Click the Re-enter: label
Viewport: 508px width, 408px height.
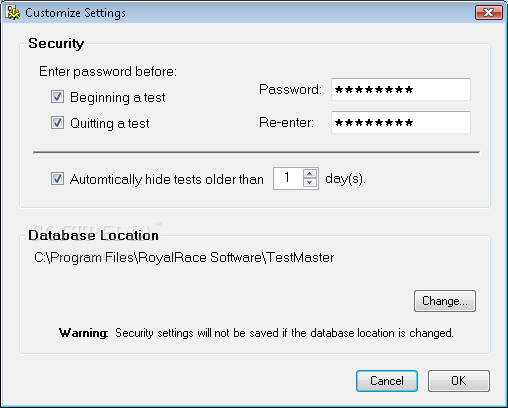coord(286,122)
